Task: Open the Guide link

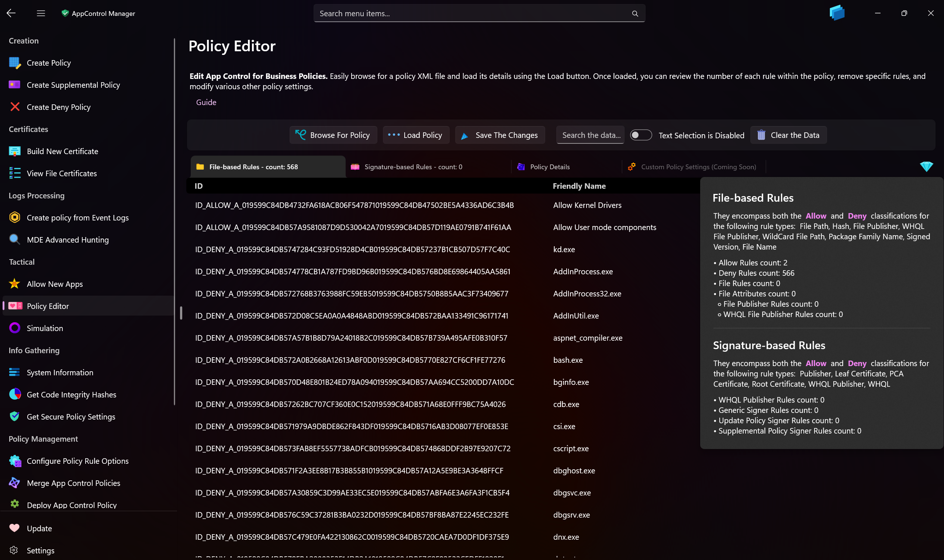Action: [x=206, y=102]
